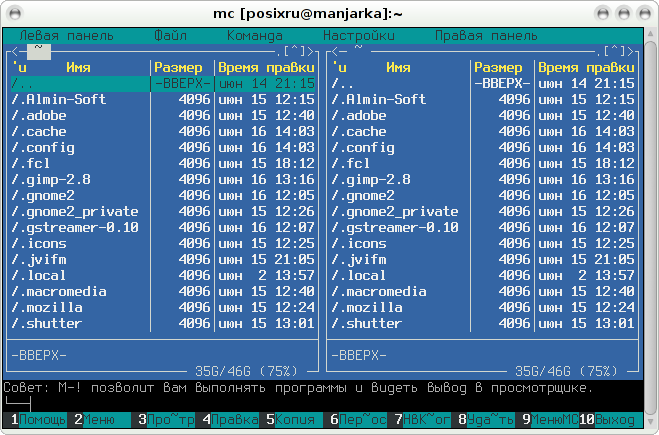659x435 pixels.
Task: Open left panel history list caret
Action: point(295,52)
